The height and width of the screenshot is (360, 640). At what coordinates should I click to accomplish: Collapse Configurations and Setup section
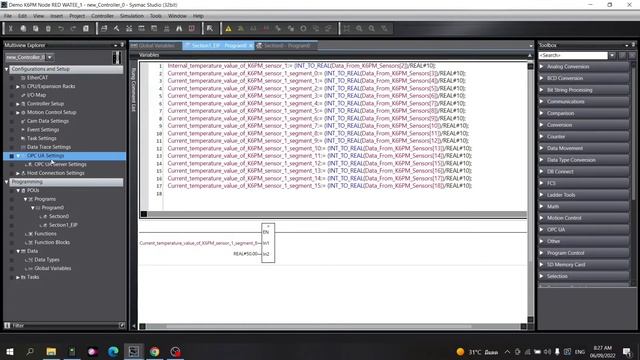pos(7,69)
